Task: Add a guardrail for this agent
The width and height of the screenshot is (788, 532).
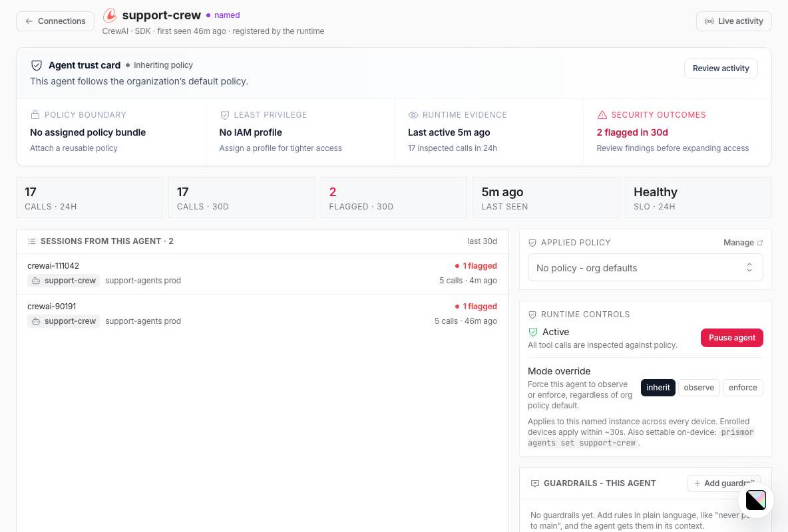Action: (x=723, y=483)
